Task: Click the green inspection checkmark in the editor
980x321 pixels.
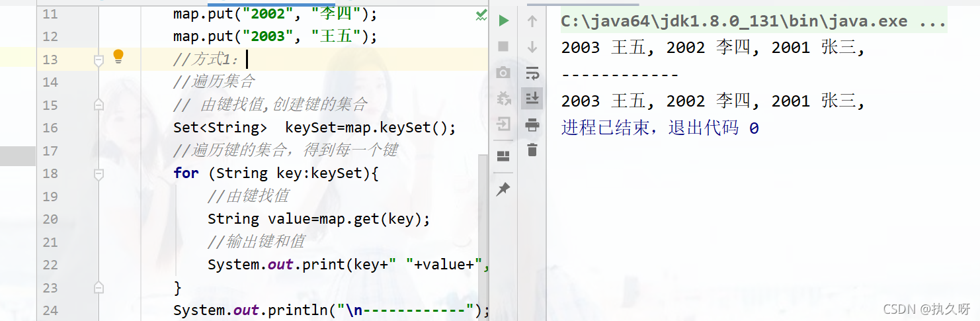Action: [481, 15]
